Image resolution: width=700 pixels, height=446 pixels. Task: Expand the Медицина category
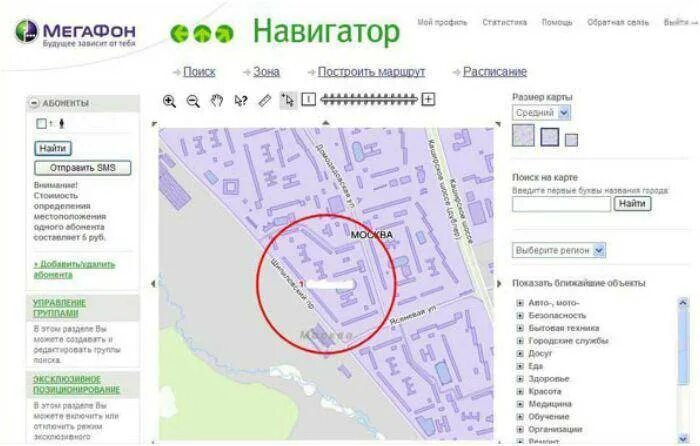pos(520,404)
